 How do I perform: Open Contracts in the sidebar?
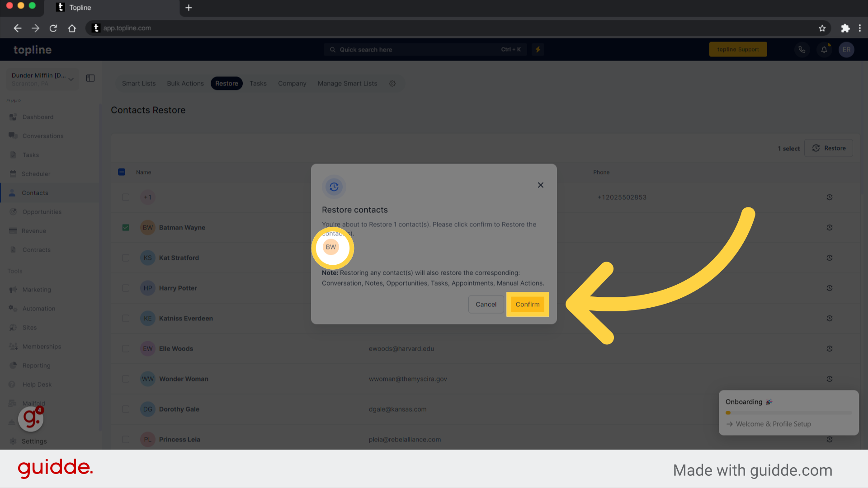click(36, 250)
